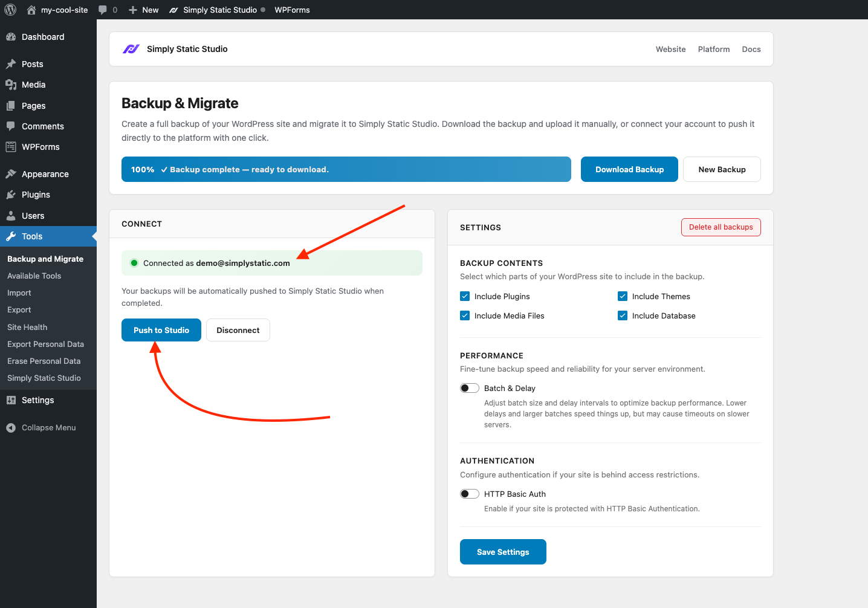Open the Website header link
868x608 pixels.
(671, 49)
